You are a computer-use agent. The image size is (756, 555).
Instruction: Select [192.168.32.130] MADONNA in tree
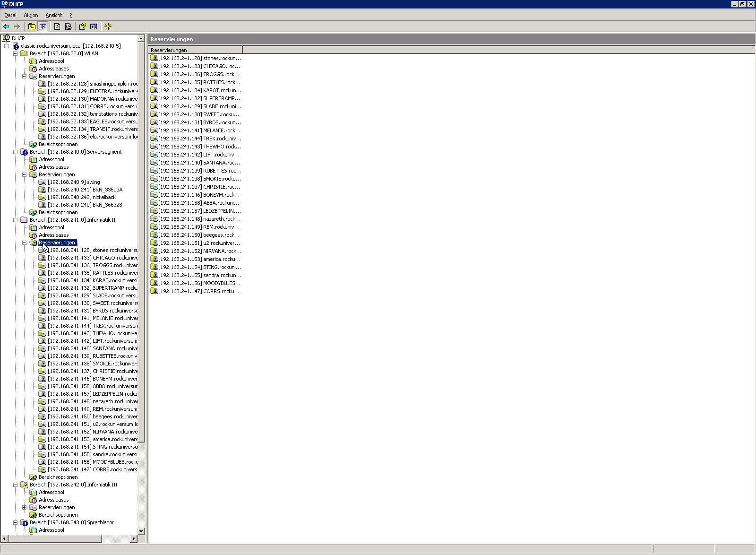click(x=92, y=99)
